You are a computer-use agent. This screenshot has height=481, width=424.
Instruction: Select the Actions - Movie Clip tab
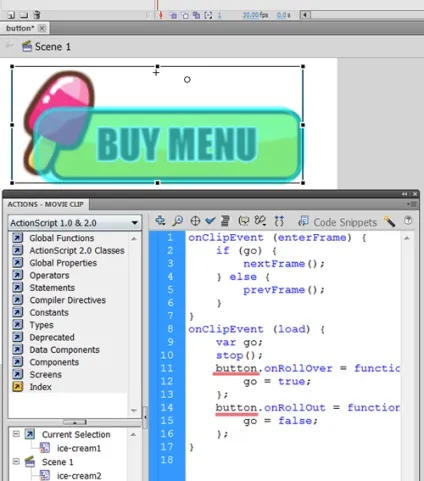(x=45, y=204)
